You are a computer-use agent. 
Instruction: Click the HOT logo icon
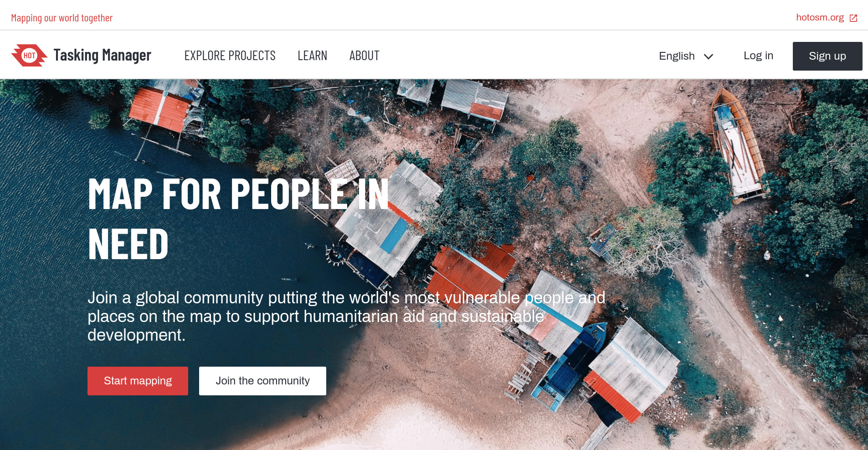pyautogui.click(x=29, y=56)
